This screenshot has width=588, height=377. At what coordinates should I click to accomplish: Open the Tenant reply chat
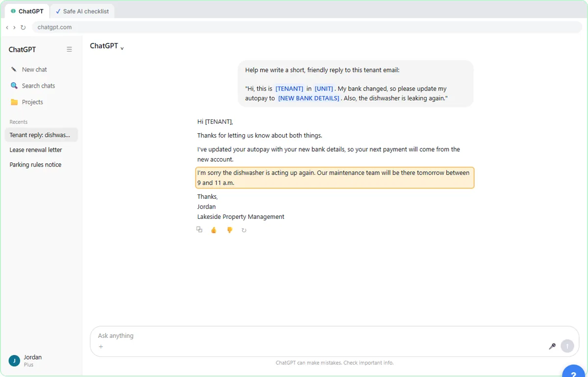[x=41, y=135]
